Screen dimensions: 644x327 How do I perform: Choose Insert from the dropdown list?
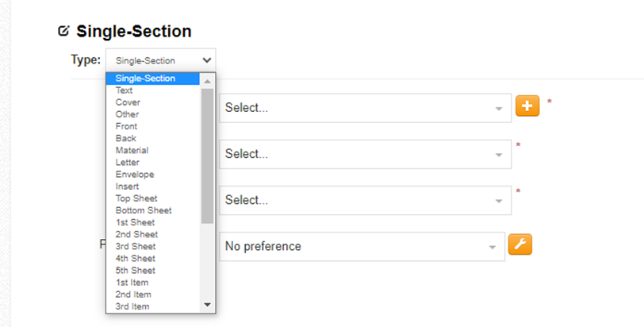point(128,187)
